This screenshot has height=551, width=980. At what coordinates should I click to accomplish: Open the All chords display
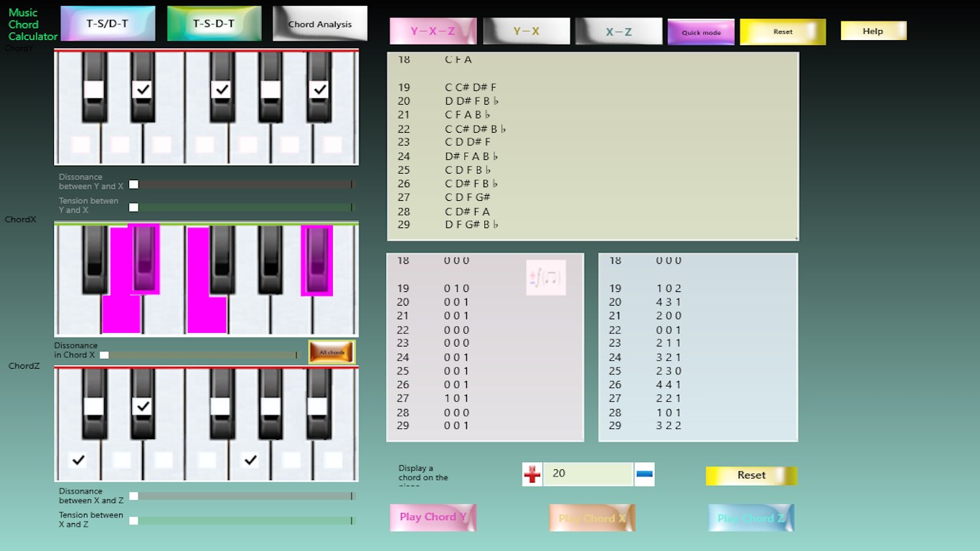coord(331,352)
